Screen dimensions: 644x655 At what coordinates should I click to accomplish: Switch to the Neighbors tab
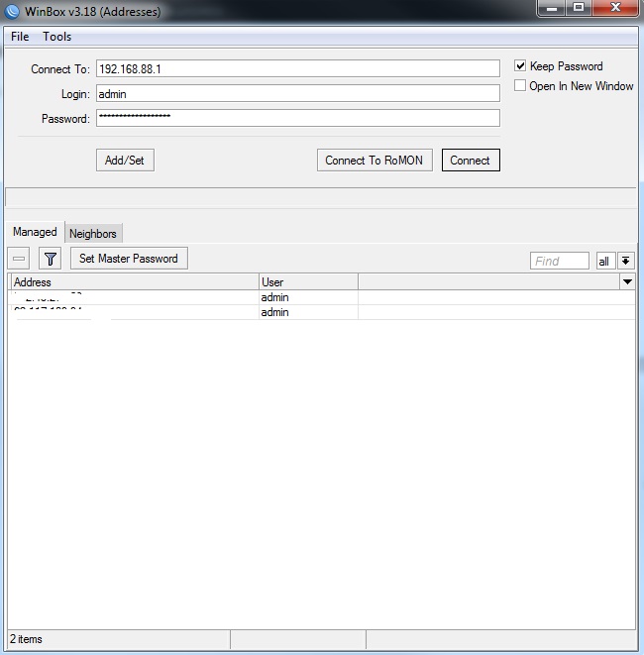[93, 234]
